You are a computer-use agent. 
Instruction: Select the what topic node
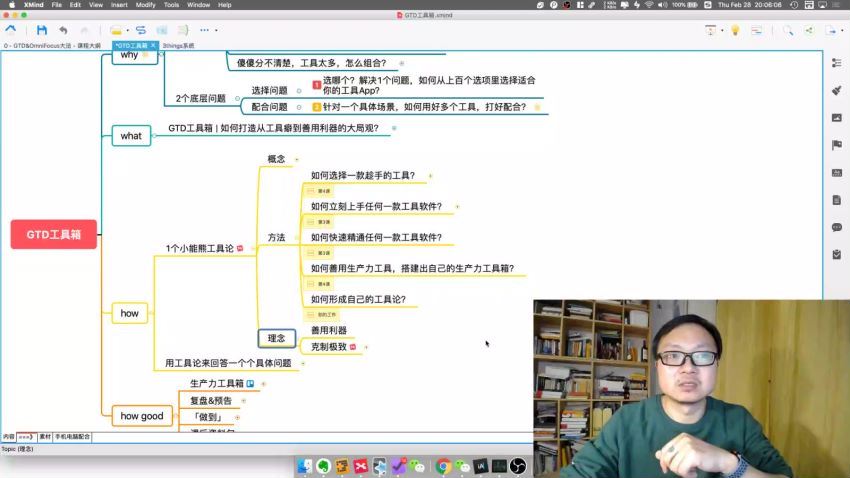131,136
